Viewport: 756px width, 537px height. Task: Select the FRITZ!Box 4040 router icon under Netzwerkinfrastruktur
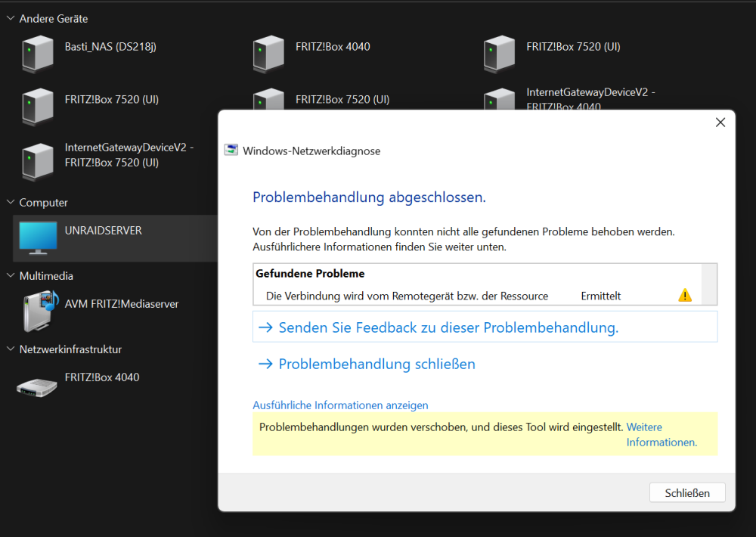(x=37, y=387)
